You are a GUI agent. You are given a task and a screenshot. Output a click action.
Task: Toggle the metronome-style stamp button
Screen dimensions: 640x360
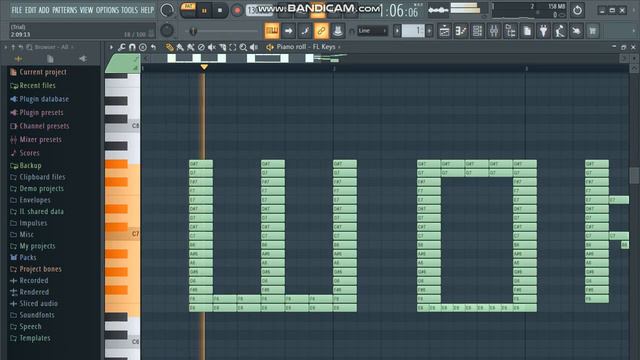coord(338,31)
